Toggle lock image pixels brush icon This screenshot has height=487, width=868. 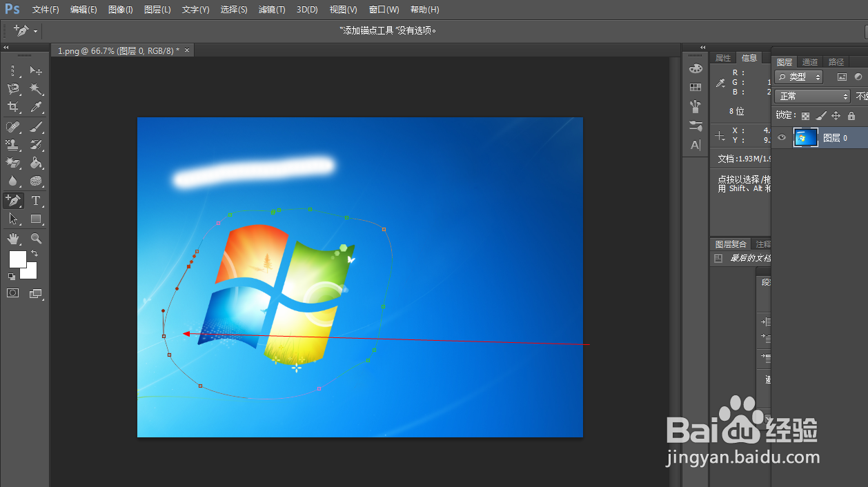[820, 116]
